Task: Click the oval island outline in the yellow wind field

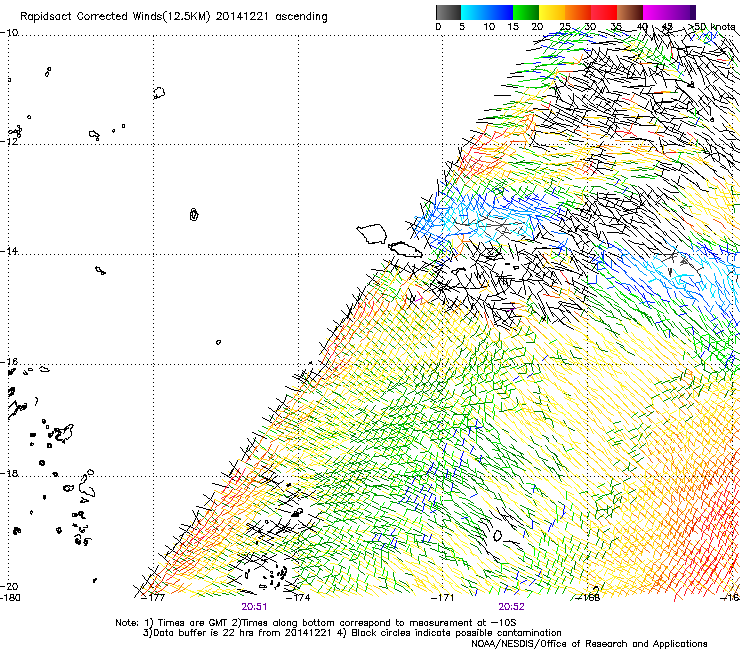Action: (497, 535)
